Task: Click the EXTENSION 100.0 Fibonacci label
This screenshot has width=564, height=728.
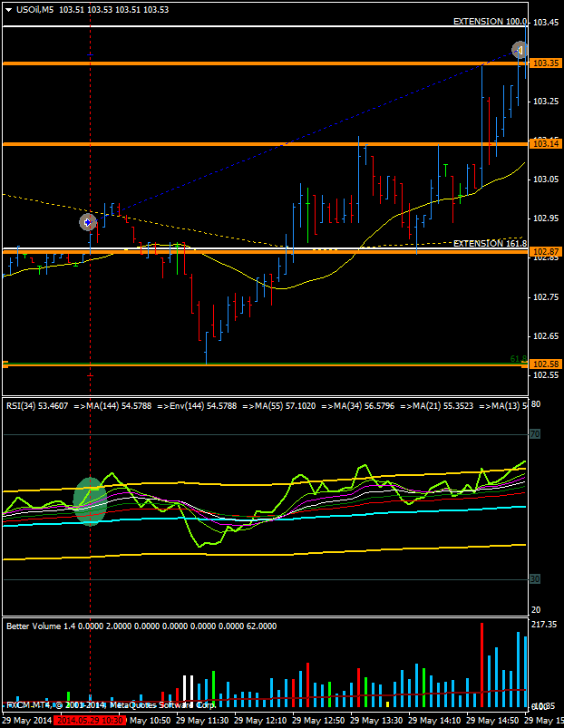Action: [x=490, y=21]
